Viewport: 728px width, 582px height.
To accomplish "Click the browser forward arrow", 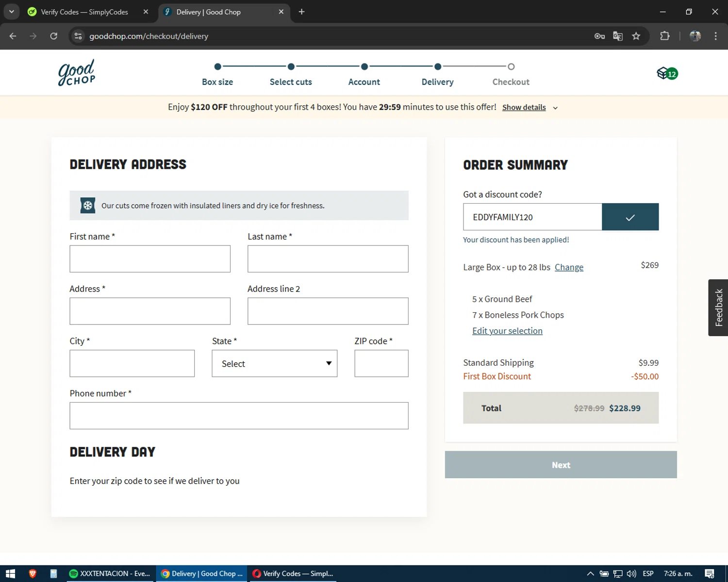I will tap(33, 36).
